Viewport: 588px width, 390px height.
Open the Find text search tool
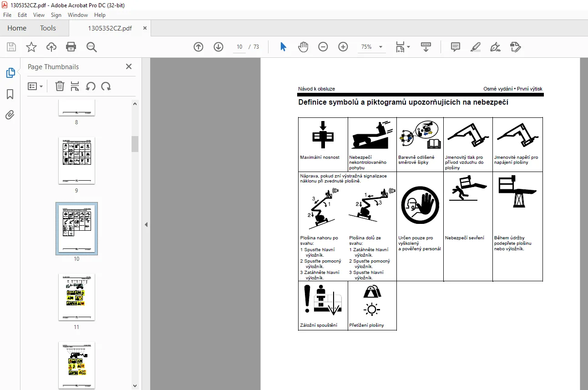(91, 47)
